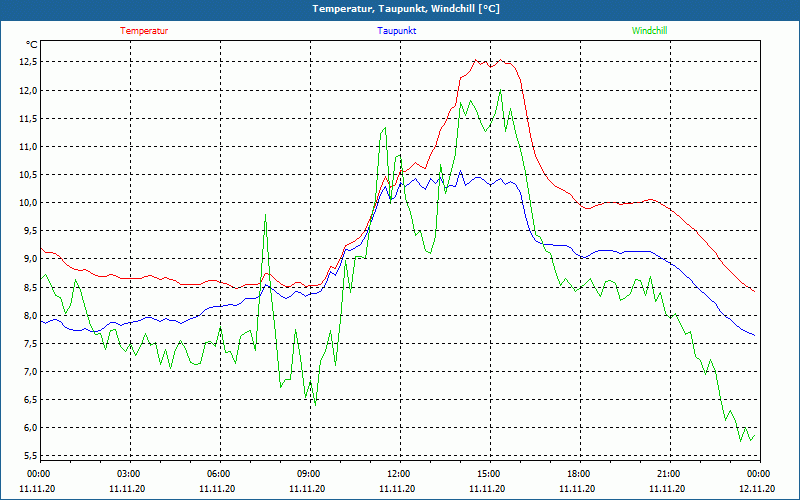Click the 15:00 time axis label
800x500 pixels.
[490, 474]
